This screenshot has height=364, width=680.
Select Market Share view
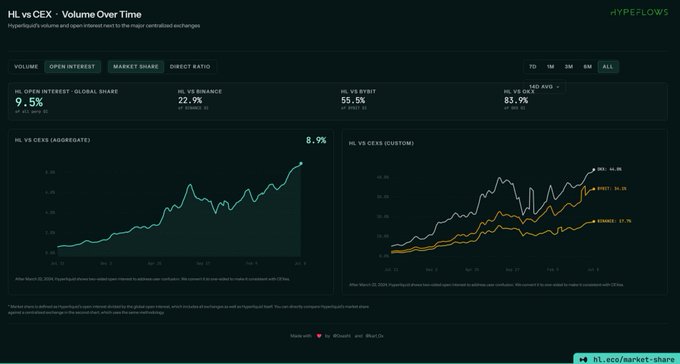point(136,67)
